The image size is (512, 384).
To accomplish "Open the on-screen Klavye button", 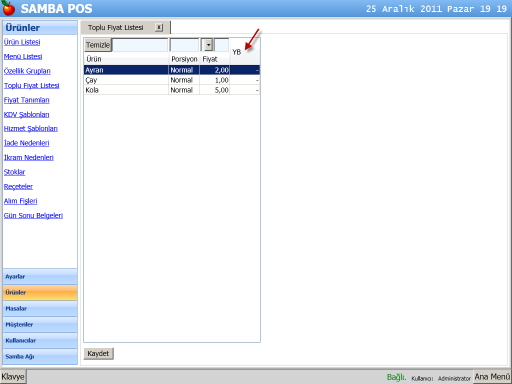I will [13, 377].
